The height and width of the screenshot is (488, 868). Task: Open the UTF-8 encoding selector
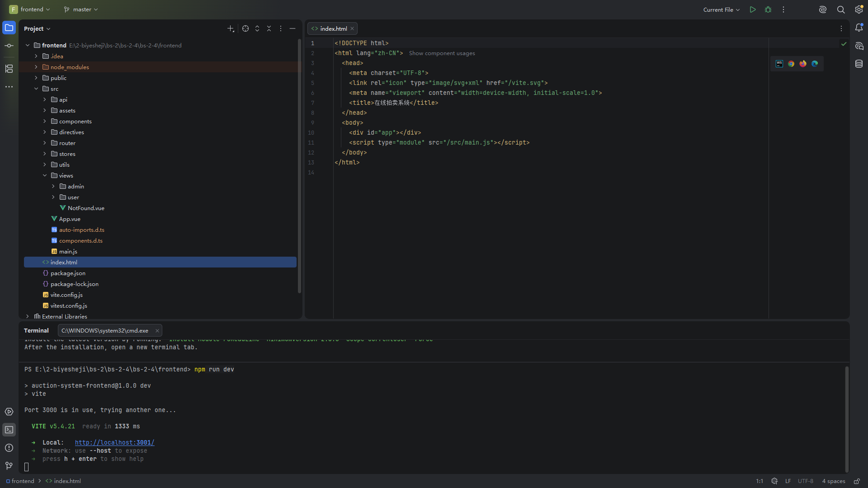[806, 481]
